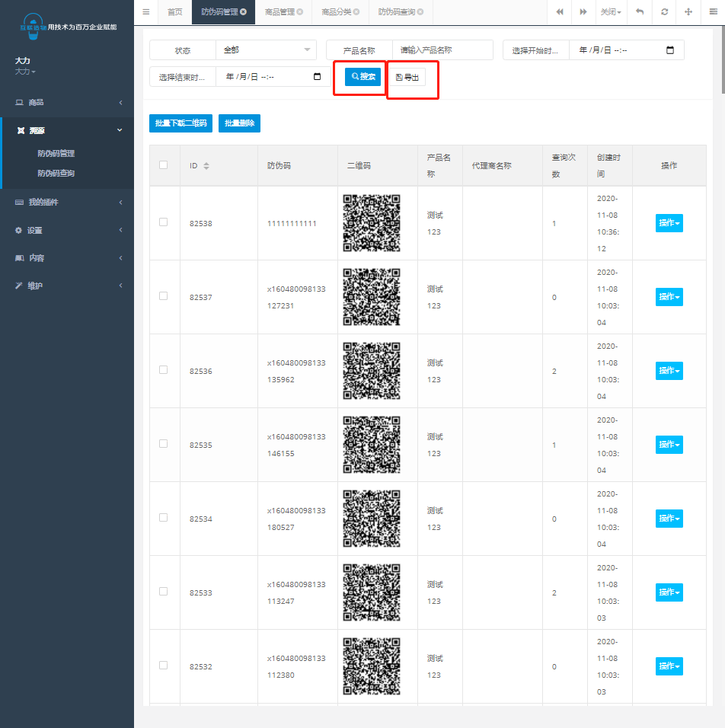725x728 pixels.
Task: Close the 防伪码管理 tab with its x icon
Action: pos(244,12)
